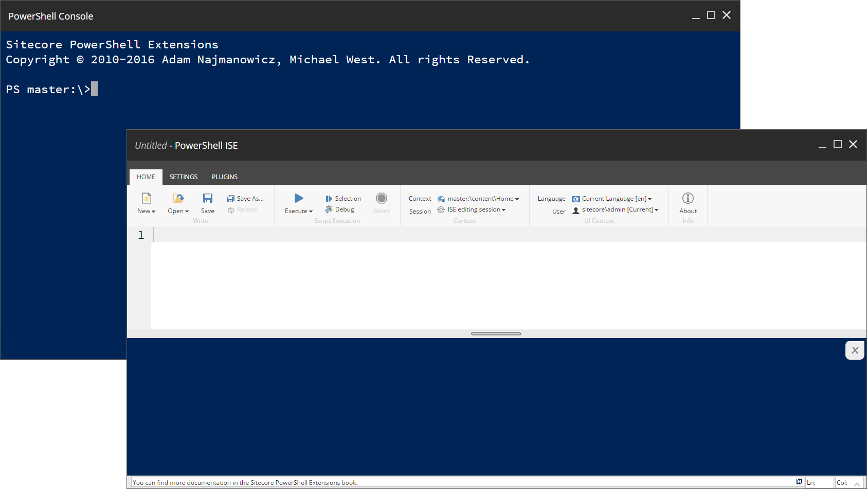
Task: Switch to the HOME ribbon tab
Action: [x=146, y=177]
